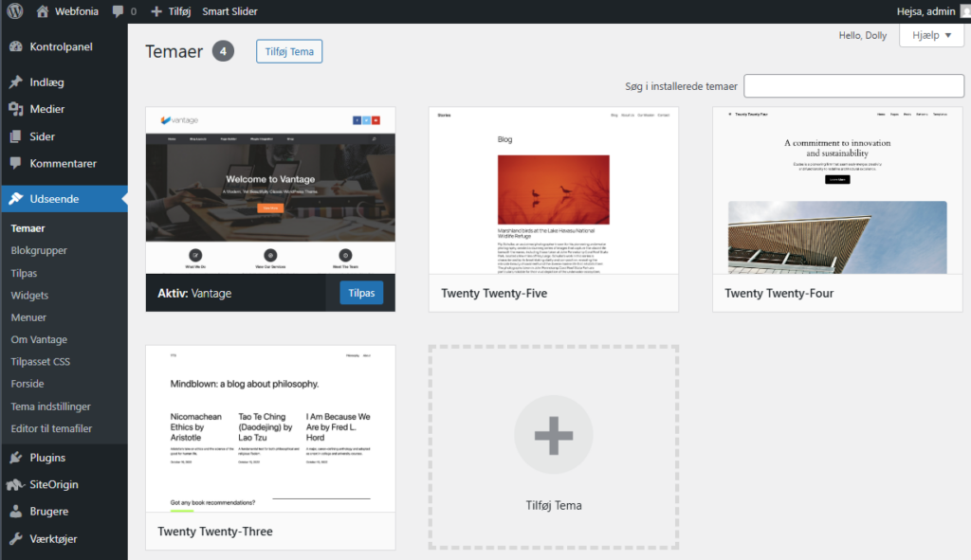The image size is (971, 560).
Task: Click the Indlæg pushpin icon
Action: tap(15, 82)
